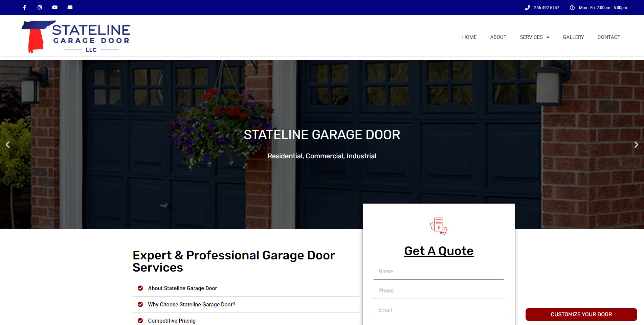644x325 pixels.
Task: Click check icon beside About Stateline Garage Door
Action: (140, 288)
